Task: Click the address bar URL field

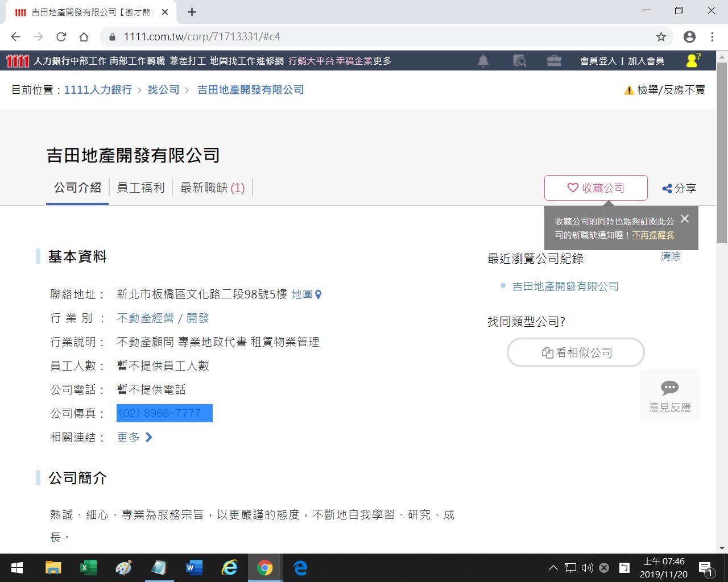Action: tap(387, 37)
